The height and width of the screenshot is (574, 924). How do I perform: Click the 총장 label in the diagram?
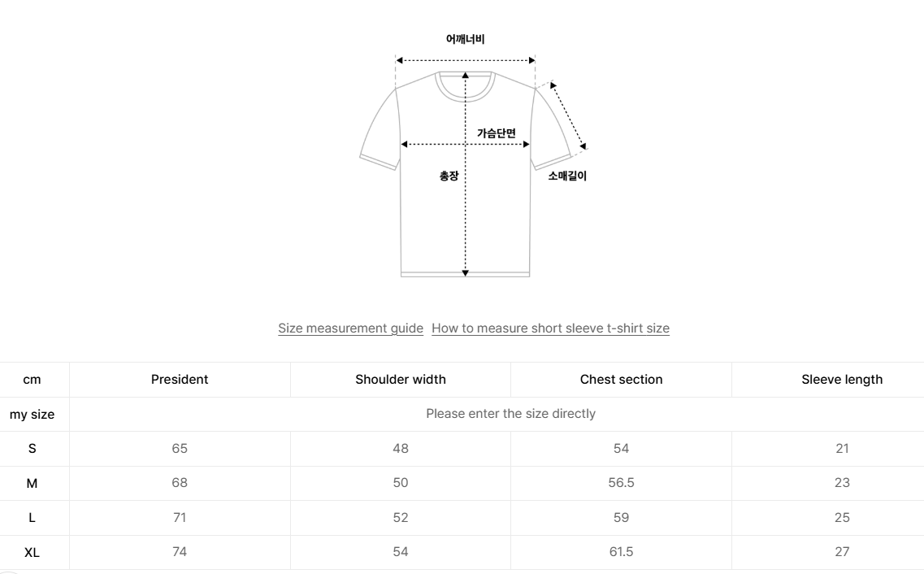click(449, 176)
